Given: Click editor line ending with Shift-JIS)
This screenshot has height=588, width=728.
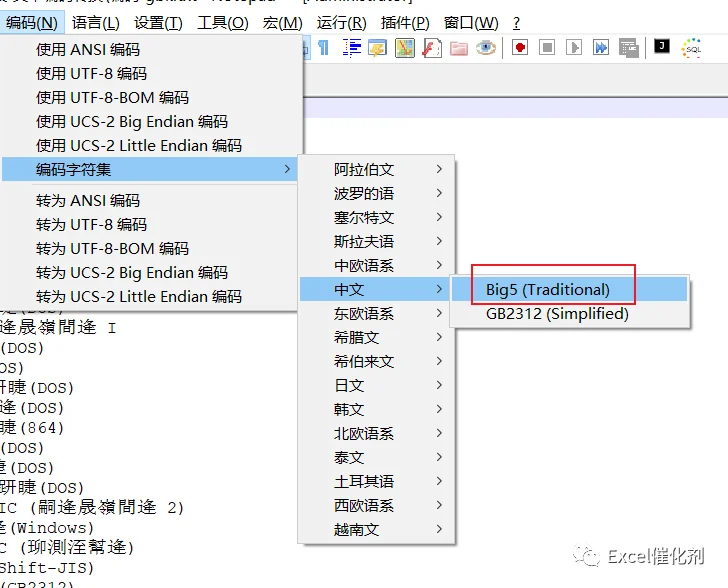Looking at the screenshot, I should [46, 568].
